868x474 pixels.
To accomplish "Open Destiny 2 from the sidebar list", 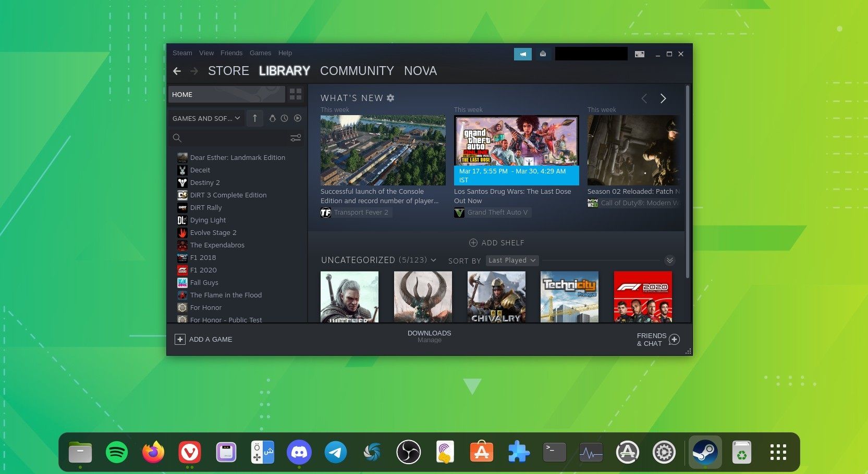I will (205, 182).
